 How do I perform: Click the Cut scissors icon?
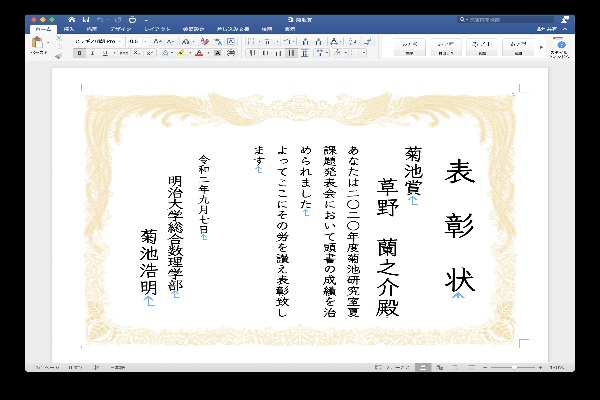59,38
